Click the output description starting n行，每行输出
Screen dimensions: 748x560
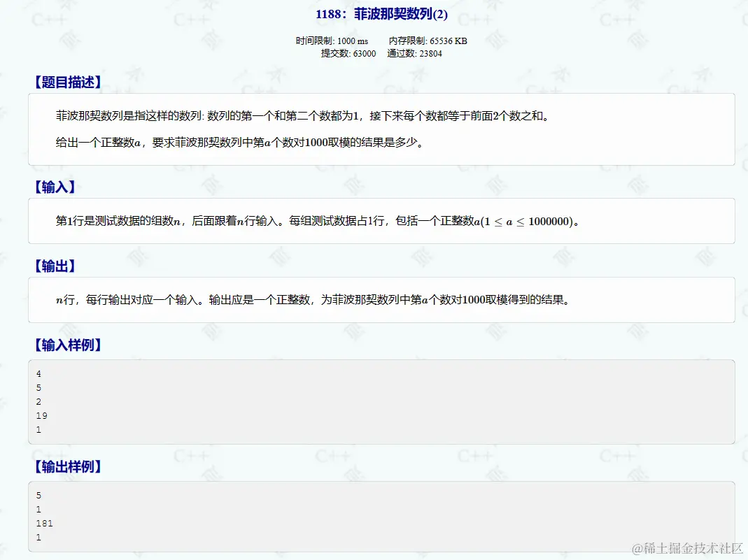pos(313,300)
